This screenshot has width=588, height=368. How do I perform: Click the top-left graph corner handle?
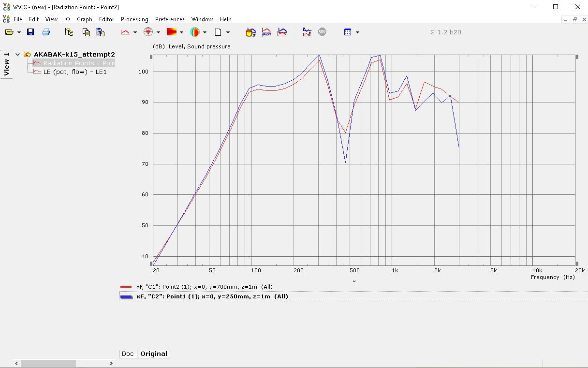pyautogui.click(x=151, y=57)
